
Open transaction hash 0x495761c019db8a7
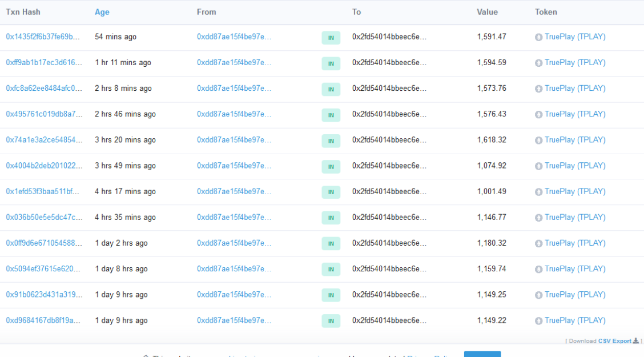44,114
